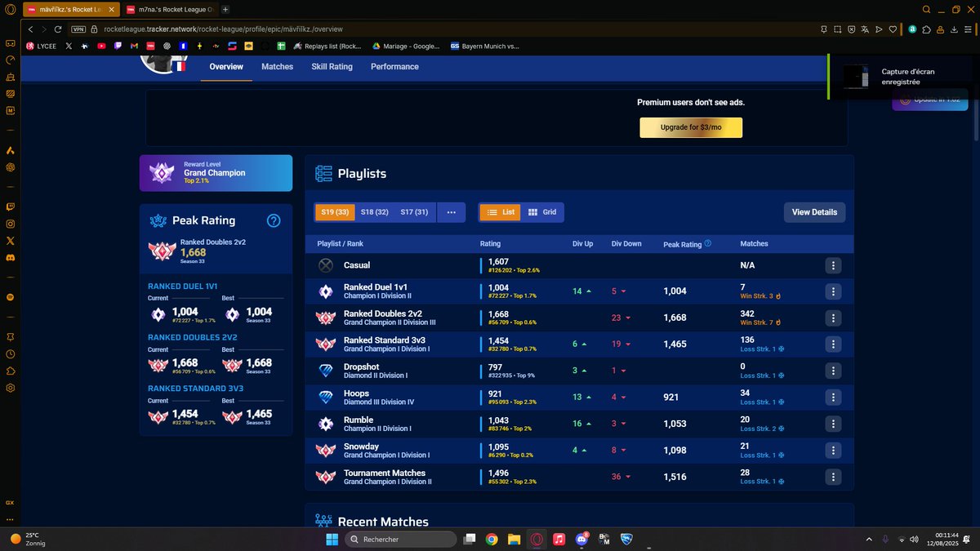The image size is (980, 551).
Task: Open the Windows Start menu
Action: tap(332, 540)
